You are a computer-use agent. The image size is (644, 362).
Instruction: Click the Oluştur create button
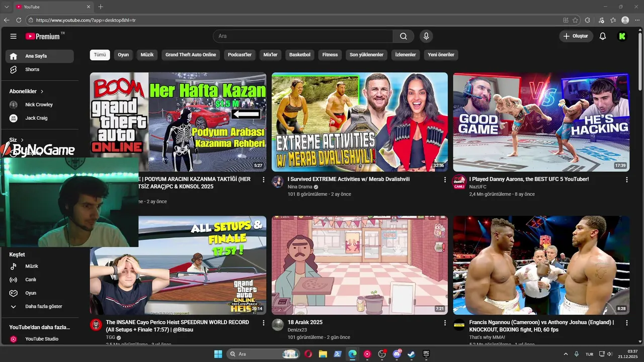576,36
